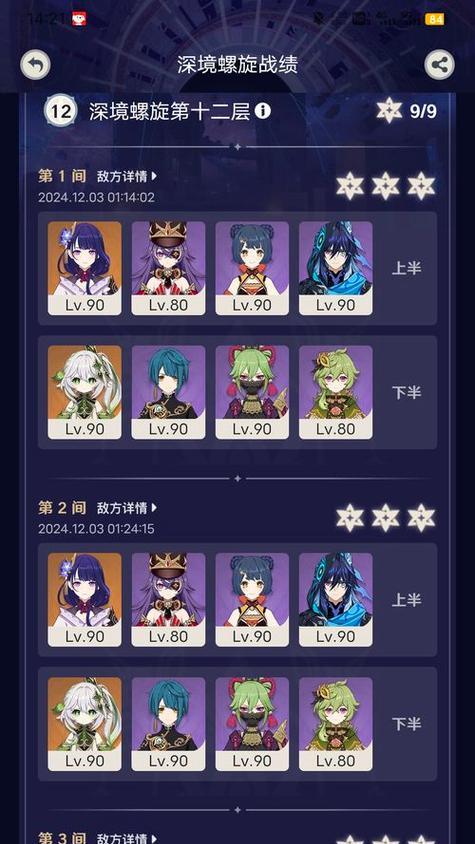Expand 敌方详情 for chamber 2

pos(127,508)
